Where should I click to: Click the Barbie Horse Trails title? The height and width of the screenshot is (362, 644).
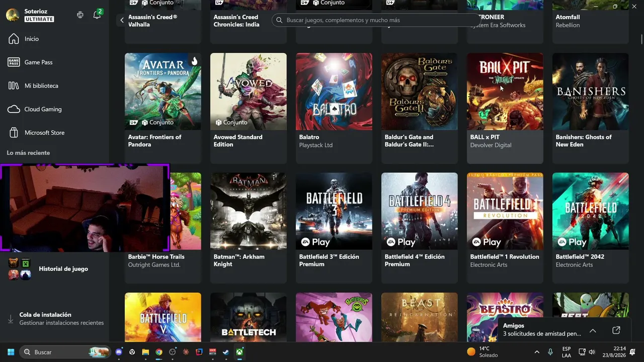pyautogui.click(x=156, y=257)
